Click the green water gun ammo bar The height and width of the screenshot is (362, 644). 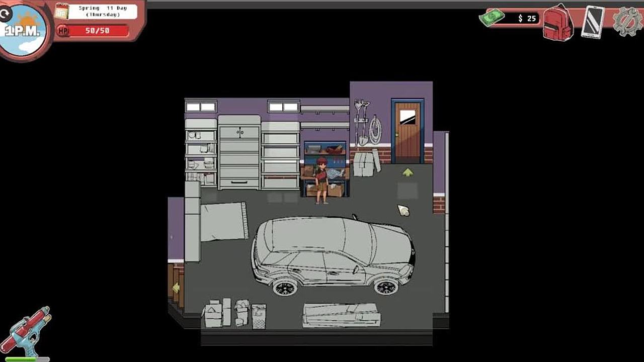25,359
